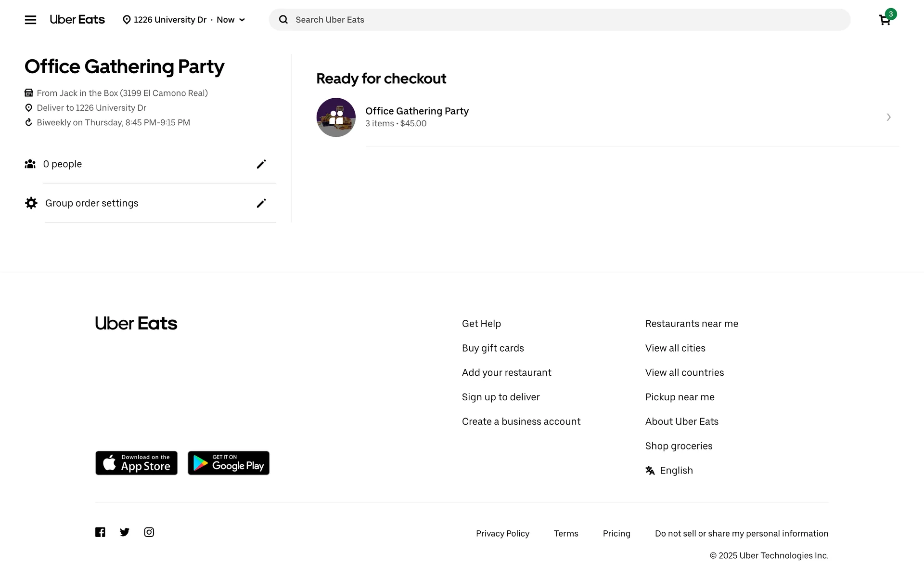Open the hamburger main menu
Viewport: 924px width, 578px height.
(30, 20)
